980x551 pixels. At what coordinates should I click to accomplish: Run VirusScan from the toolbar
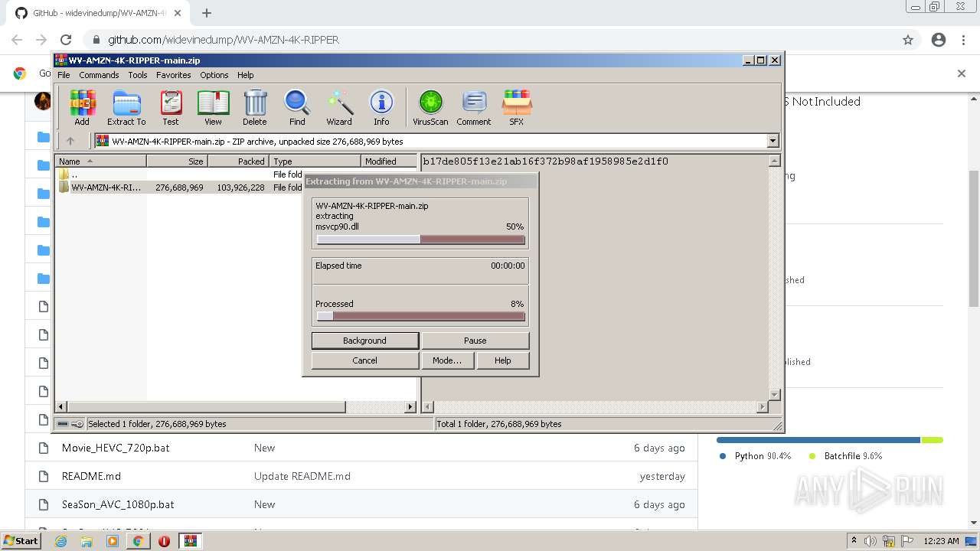(430, 108)
